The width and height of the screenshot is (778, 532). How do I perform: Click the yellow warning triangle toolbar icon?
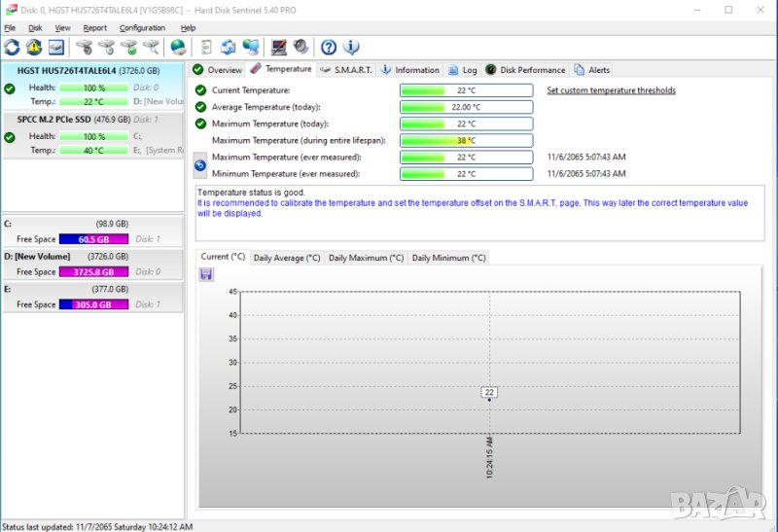(34, 47)
